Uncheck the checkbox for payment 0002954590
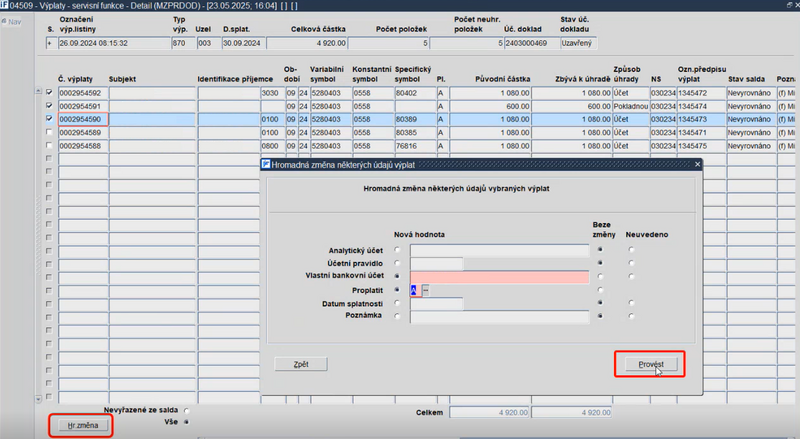This screenshot has height=439, width=800. click(49, 118)
